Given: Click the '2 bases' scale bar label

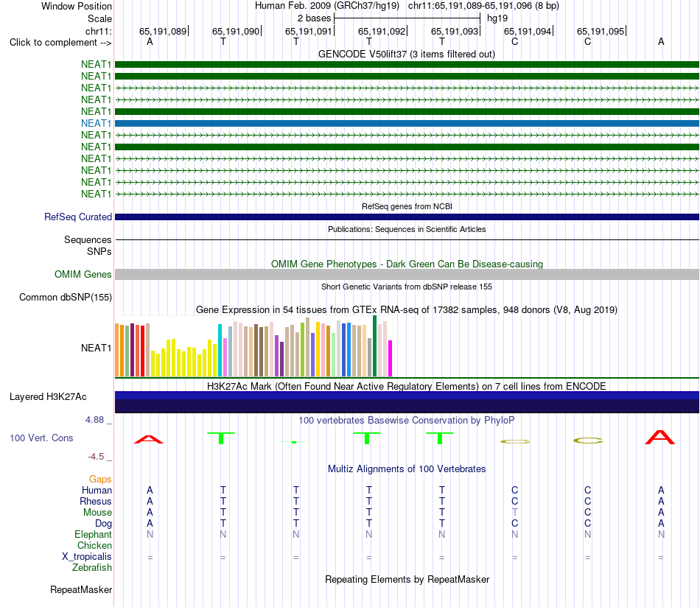Looking at the screenshot, I should tap(315, 18).
